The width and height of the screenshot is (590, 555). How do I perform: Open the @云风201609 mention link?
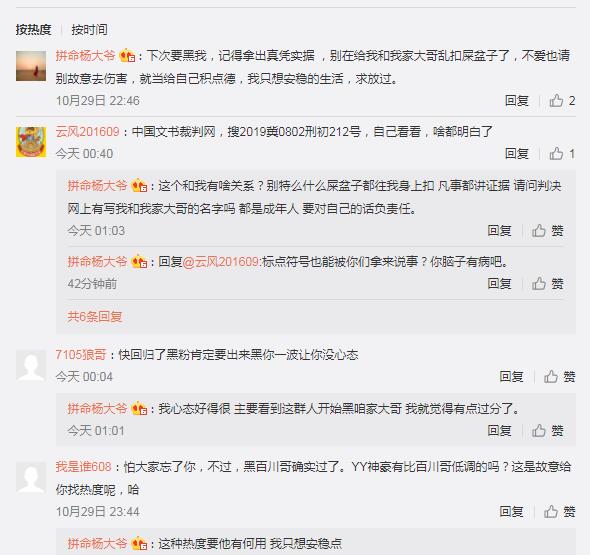coord(220,262)
